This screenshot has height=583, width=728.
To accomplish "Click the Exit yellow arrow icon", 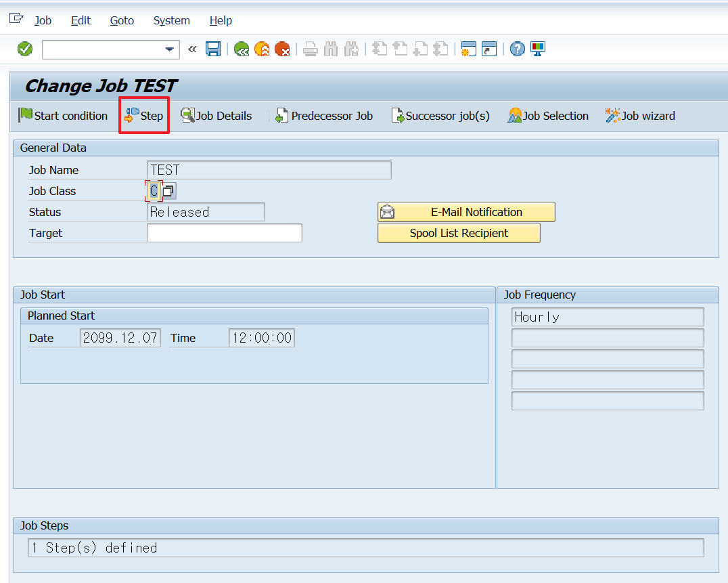I will [x=262, y=49].
